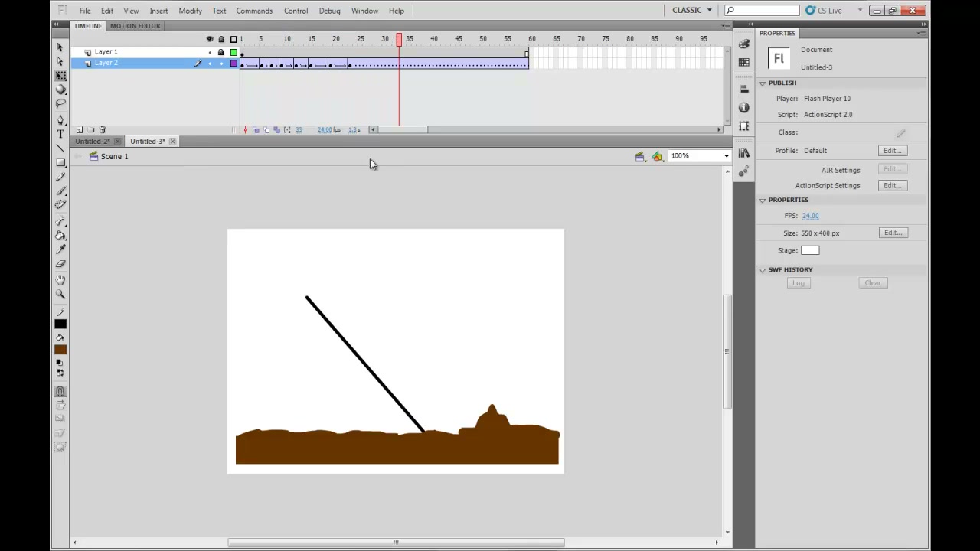This screenshot has height=551, width=980.
Task: Click the 24.00 FPS value link
Action: point(810,216)
